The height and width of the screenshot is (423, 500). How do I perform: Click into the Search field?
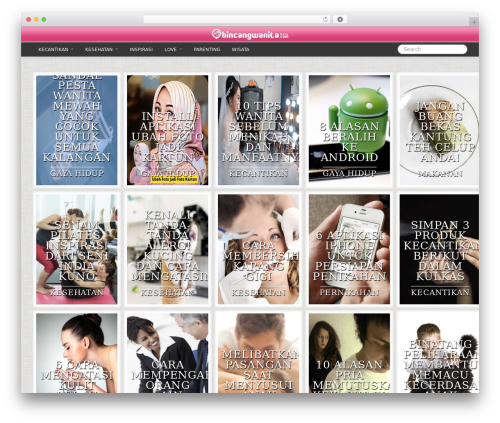click(432, 49)
